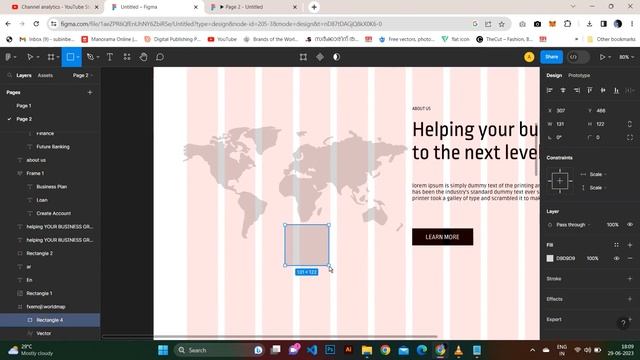640x360 pixels.
Task: Open the Resources tool
Action: [x=127, y=57]
